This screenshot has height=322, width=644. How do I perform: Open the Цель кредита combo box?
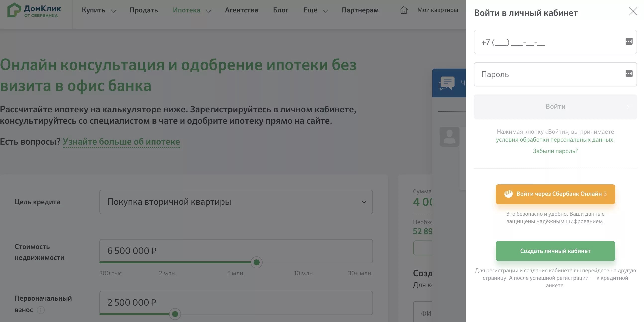coord(236,202)
